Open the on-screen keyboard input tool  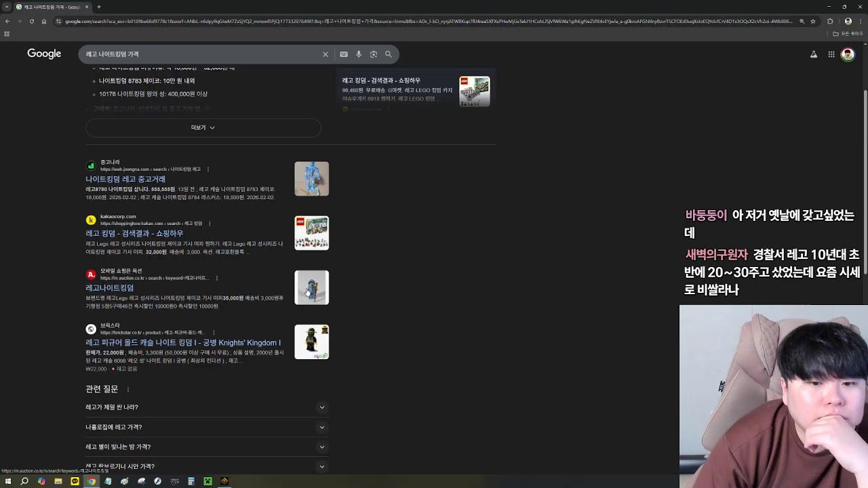[x=344, y=54]
